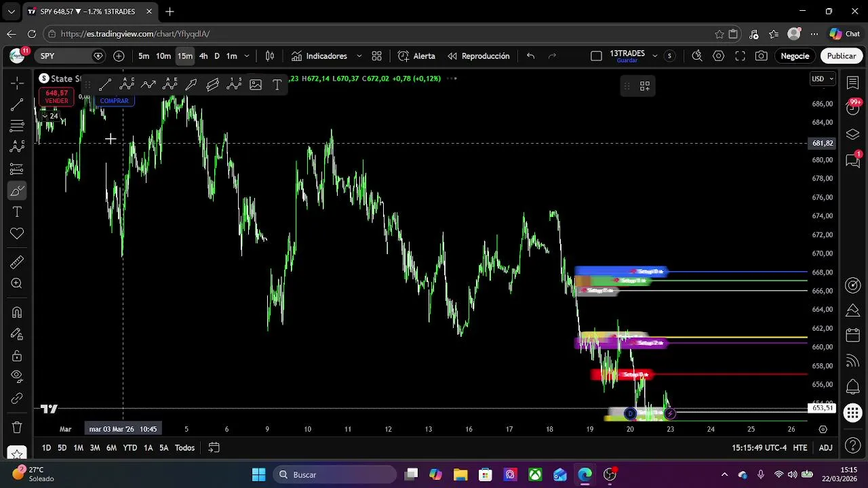The image size is (868, 488).
Task: Undo the last chart action
Action: pyautogui.click(x=531, y=56)
